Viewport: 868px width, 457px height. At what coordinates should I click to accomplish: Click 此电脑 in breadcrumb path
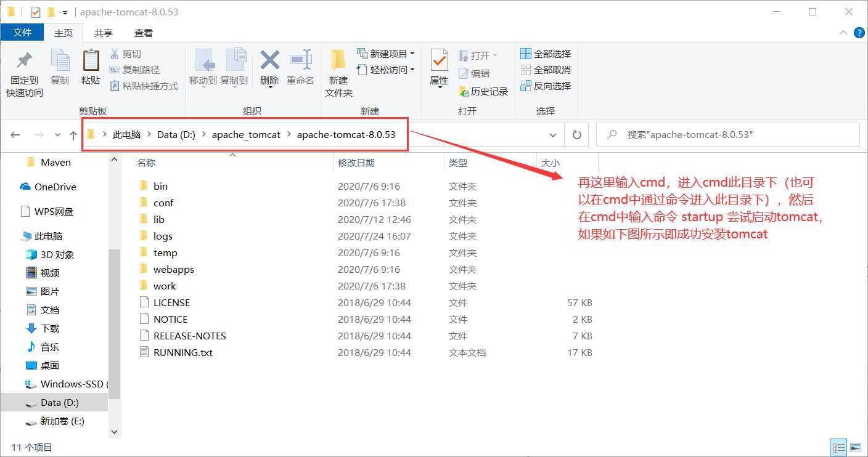pos(126,134)
